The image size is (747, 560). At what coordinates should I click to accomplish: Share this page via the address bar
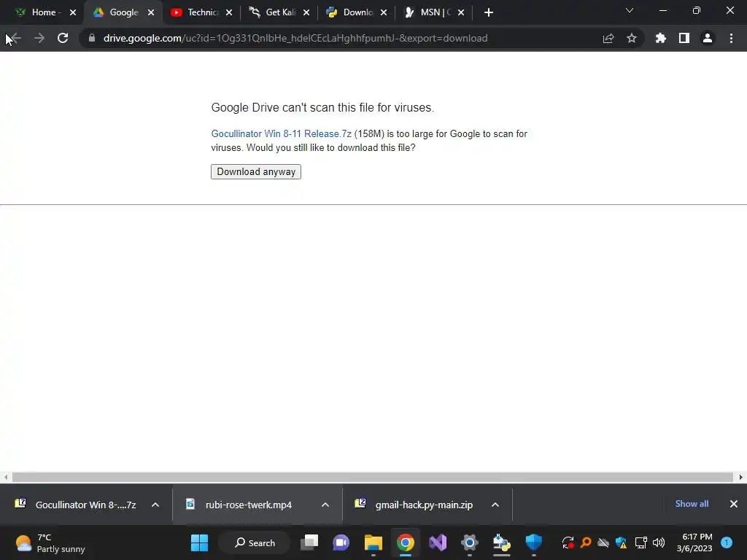(608, 38)
